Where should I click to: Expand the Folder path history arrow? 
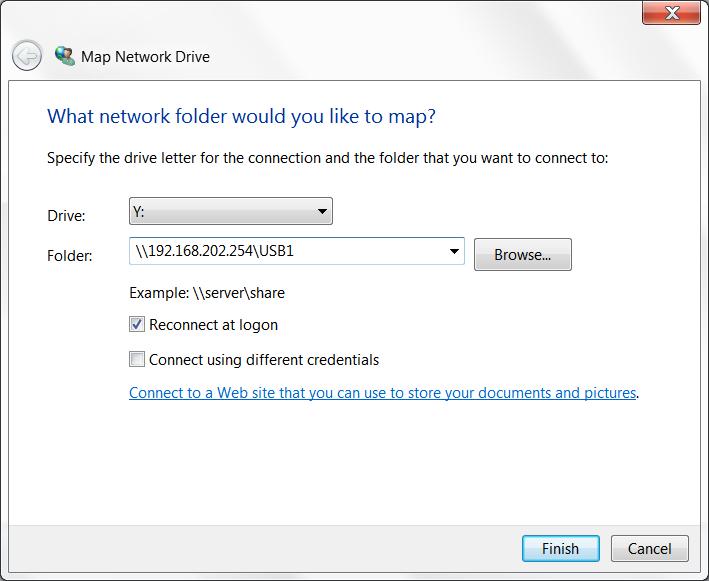pyautogui.click(x=454, y=252)
